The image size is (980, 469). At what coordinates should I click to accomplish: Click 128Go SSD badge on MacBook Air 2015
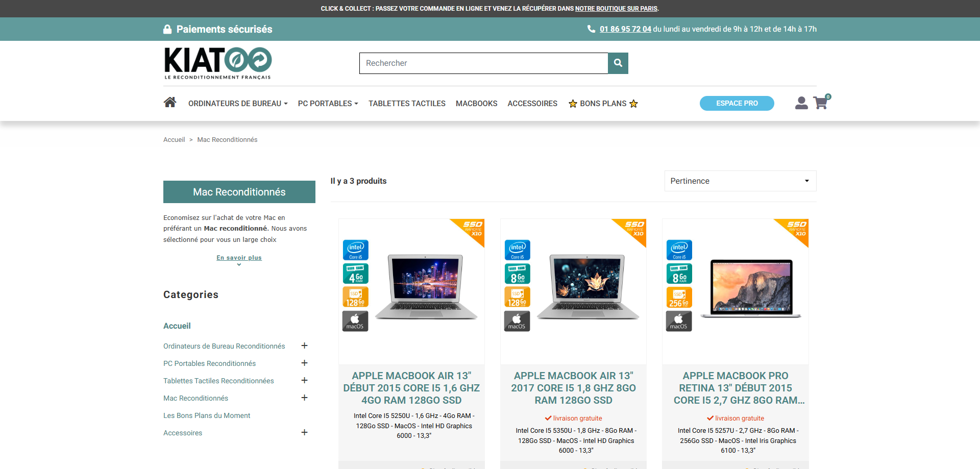[355, 297]
